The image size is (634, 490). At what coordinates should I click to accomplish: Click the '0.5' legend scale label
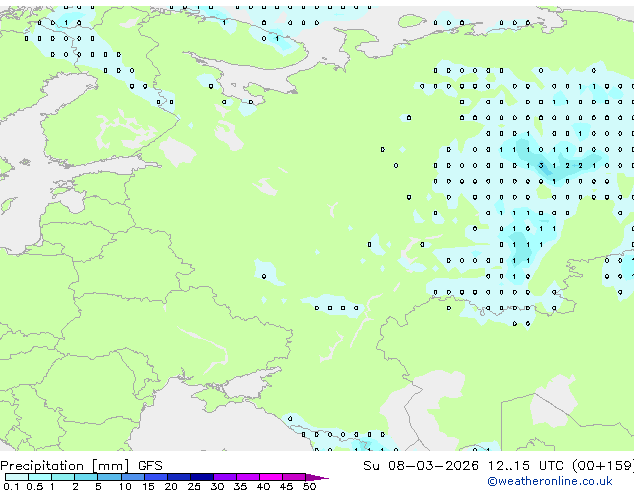point(34,486)
